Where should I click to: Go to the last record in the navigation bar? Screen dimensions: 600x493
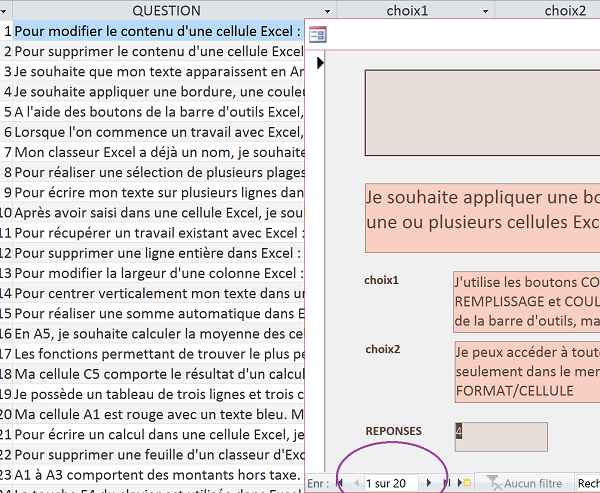(x=447, y=483)
